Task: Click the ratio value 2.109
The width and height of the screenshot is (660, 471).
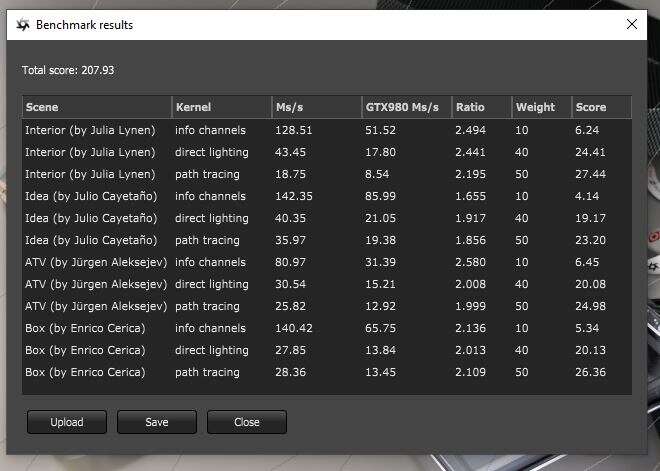Action: pyautogui.click(x=471, y=372)
